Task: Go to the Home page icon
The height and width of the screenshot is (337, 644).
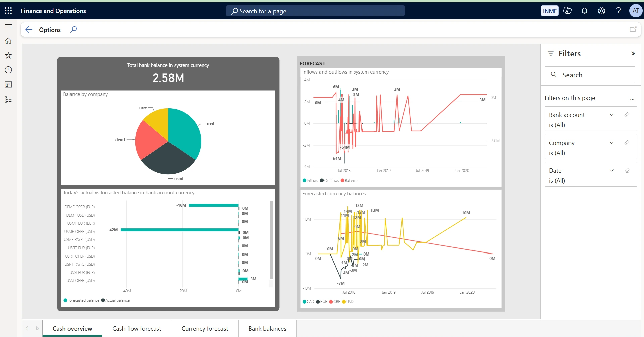Action: [x=8, y=41]
